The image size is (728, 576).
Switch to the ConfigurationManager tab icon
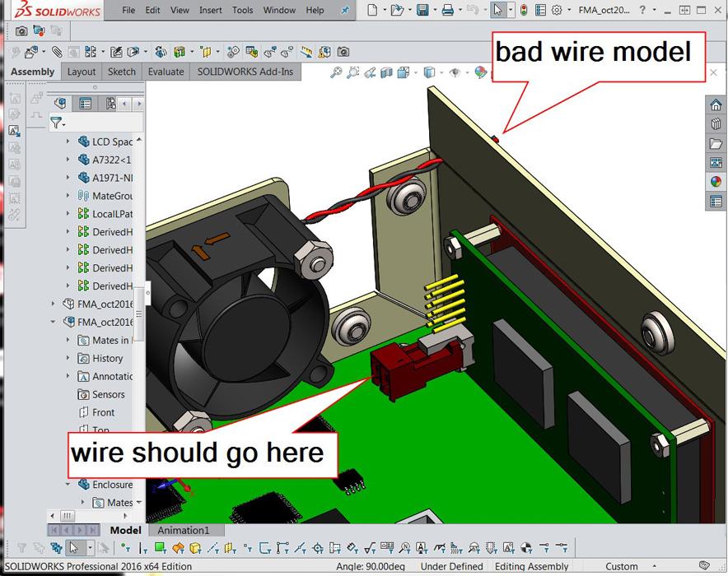(110, 104)
